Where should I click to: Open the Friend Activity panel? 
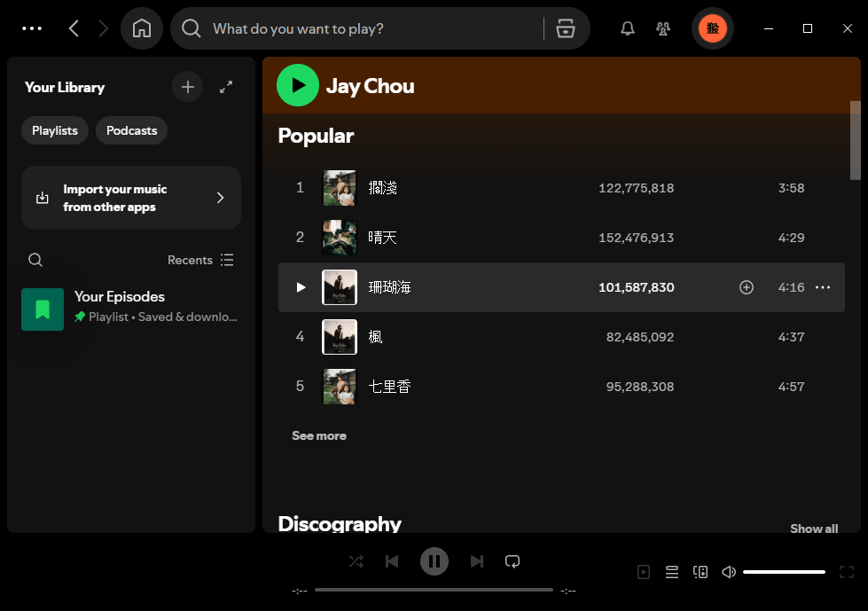tap(662, 27)
